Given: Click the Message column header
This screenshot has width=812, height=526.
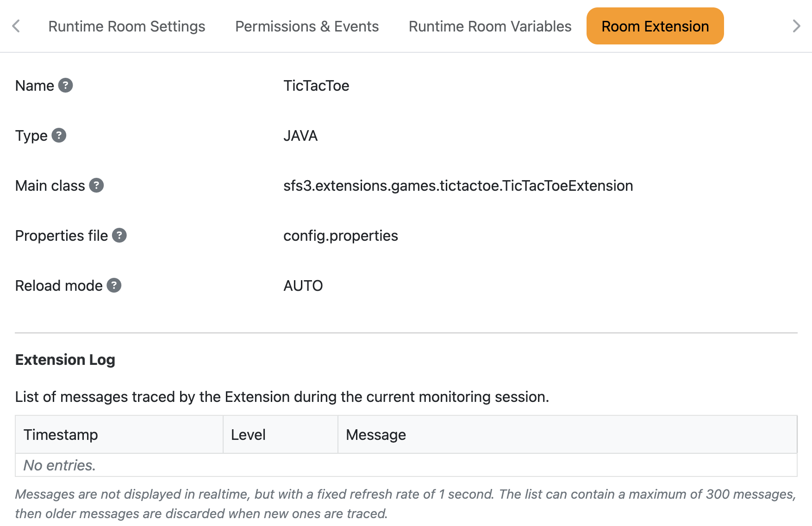Looking at the screenshot, I should point(375,434).
